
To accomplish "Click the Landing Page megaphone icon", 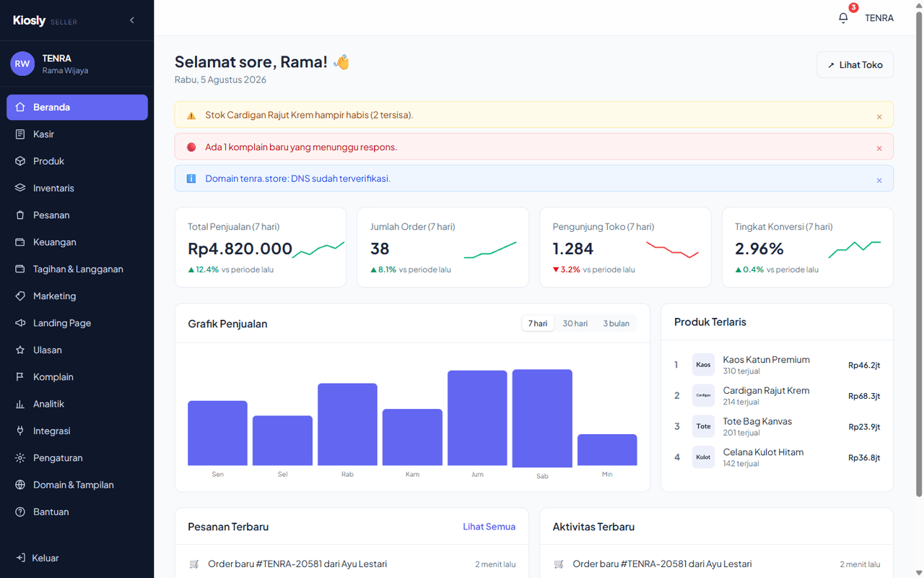I will [x=20, y=323].
